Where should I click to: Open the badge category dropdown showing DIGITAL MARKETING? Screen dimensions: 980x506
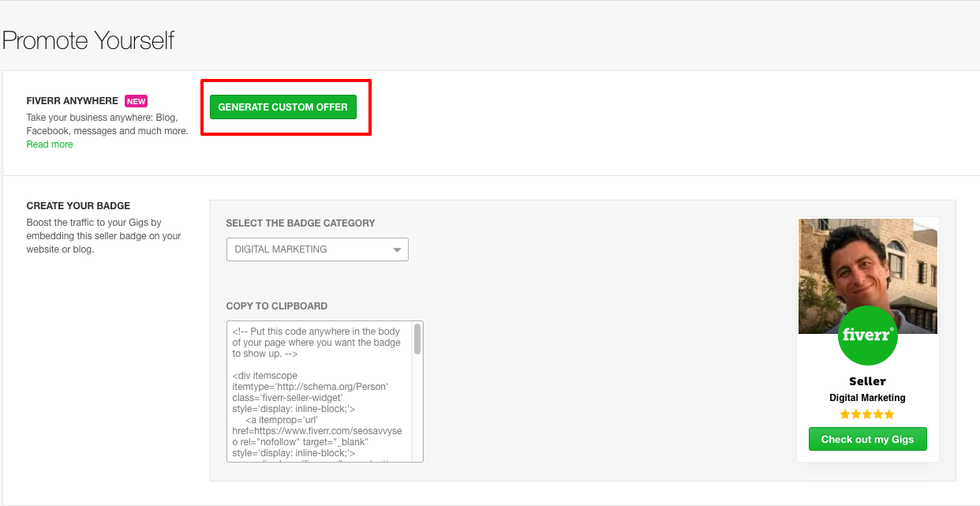[317, 249]
